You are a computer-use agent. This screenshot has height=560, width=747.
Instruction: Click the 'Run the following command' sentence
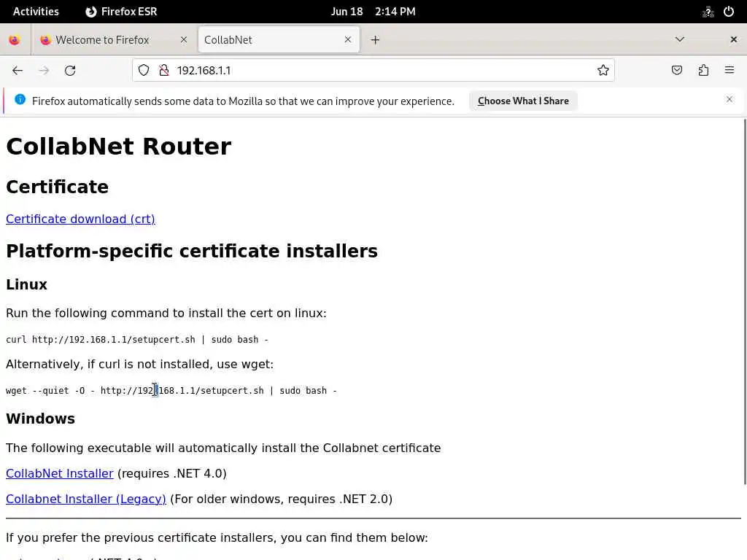point(166,314)
